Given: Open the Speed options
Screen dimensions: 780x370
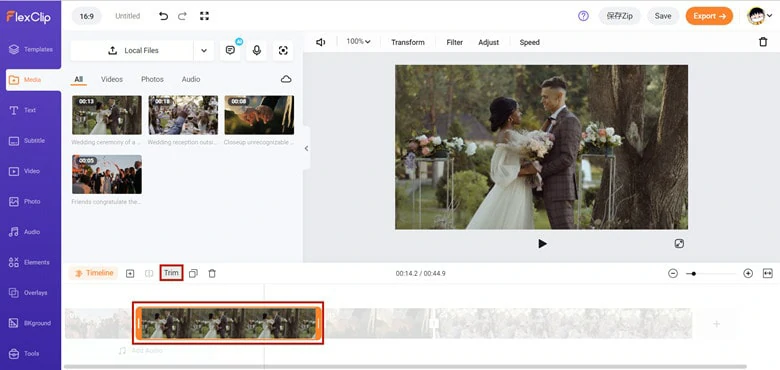Looking at the screenshot, I should tap(530, 42).
